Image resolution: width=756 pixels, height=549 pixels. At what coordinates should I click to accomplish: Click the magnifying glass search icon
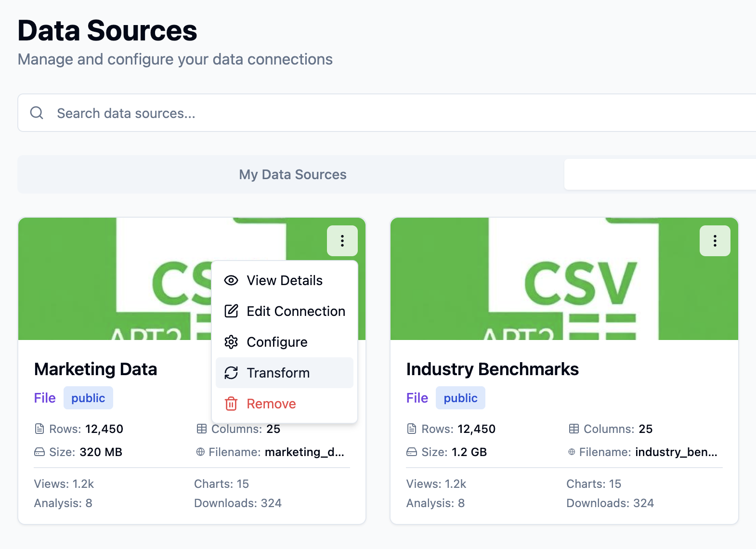tap(37, 113)
